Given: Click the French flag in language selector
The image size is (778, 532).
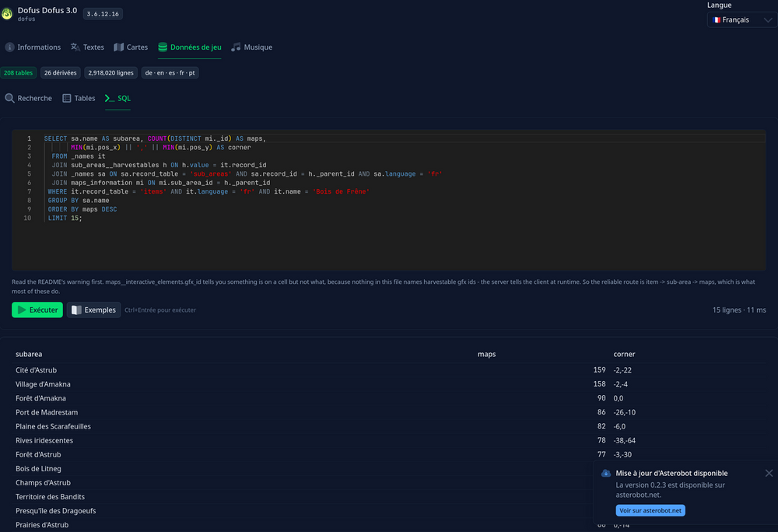Looking at the screenshot, I should [x=717, y=19].
